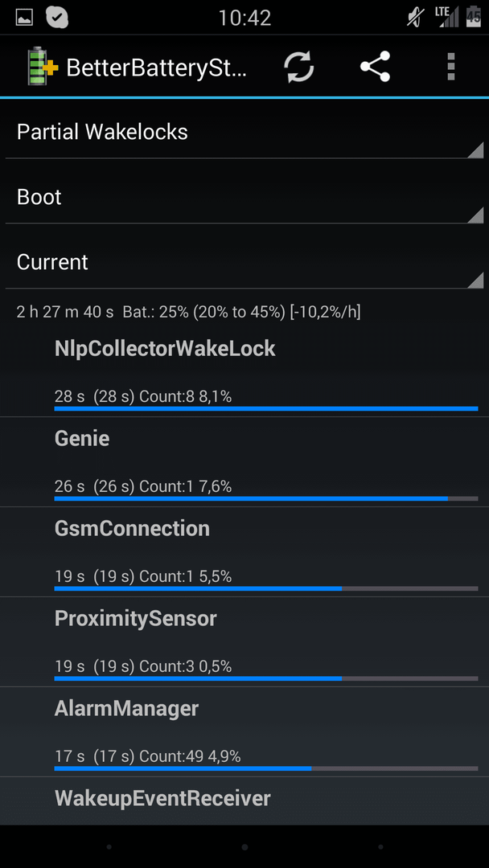Screen dimensions: 489x868
Task: Tap the checkmark notification icon
Action: [x=56, y=17]
